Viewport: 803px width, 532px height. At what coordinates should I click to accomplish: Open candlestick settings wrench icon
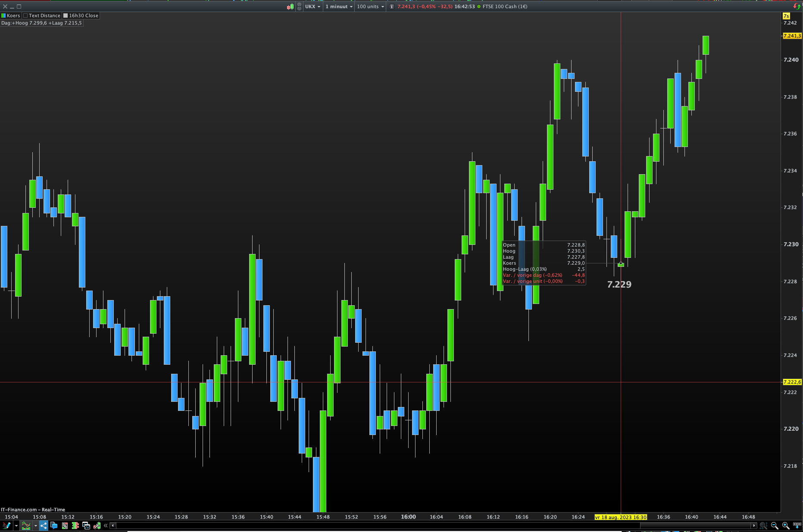[97, 526]
